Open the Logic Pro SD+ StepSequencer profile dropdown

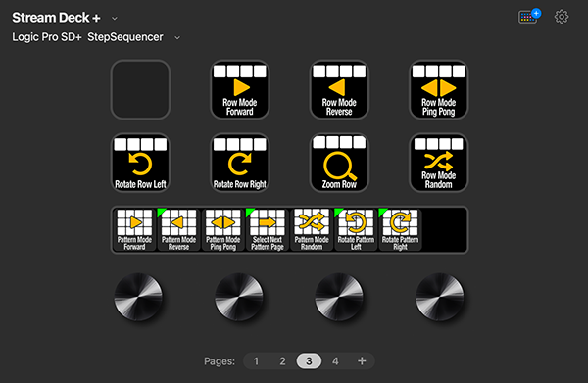point(177,37)
